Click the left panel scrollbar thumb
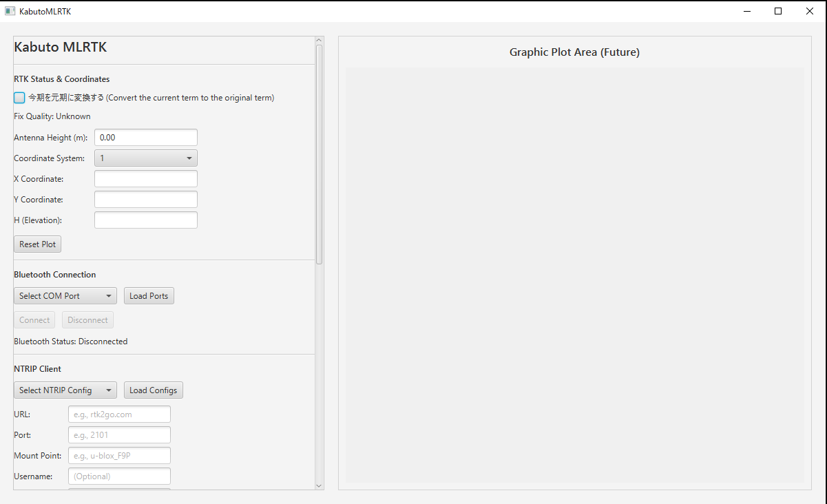 319,154
